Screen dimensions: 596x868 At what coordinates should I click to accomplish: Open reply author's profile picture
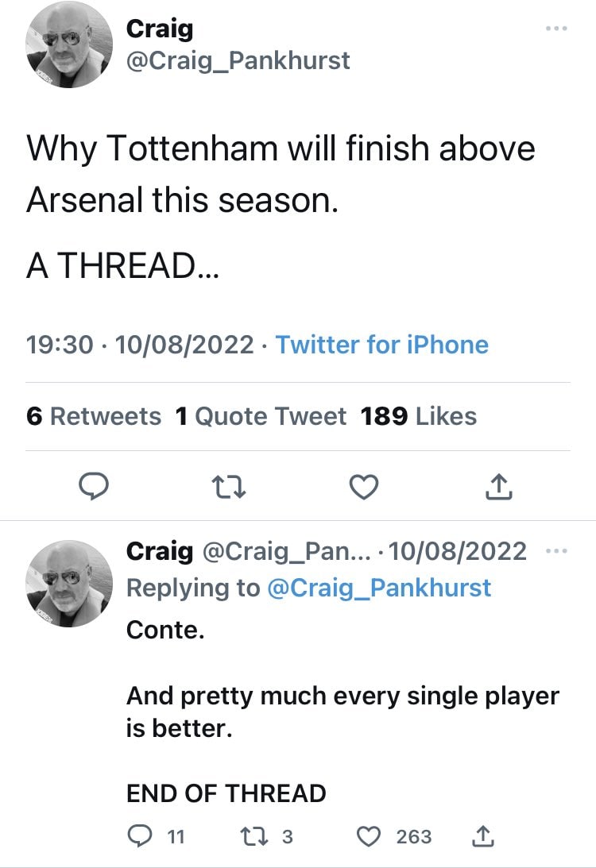click(x=69, y=583)
